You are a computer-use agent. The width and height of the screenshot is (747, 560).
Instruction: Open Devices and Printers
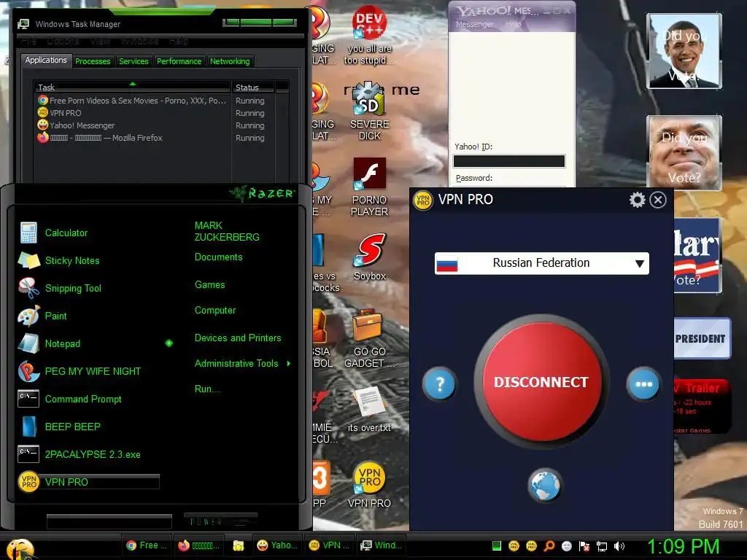click(238, 338)
